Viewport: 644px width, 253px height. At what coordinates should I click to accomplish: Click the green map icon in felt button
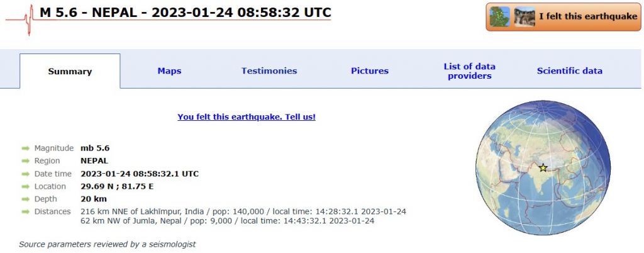pos(500,16)
